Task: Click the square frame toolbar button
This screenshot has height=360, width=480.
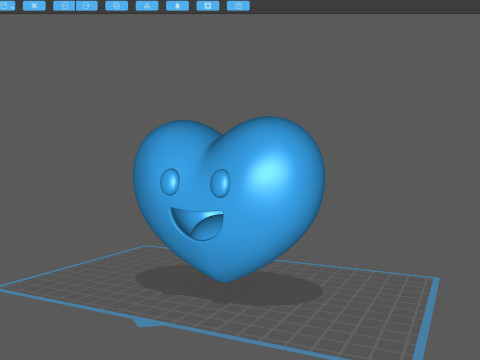Action: pyautogui.click(x=208, y=6)
